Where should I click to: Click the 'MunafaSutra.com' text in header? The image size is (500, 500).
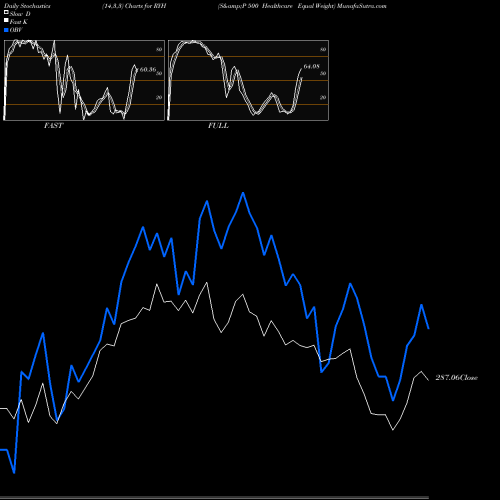click(362, 6)
